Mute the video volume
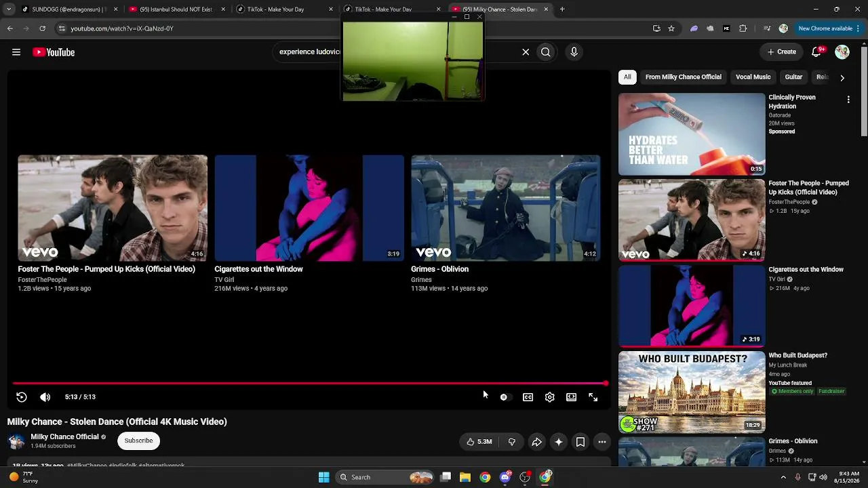Image resolution: width=868 pixels, height=488 pixels. [x=45, y=397]
